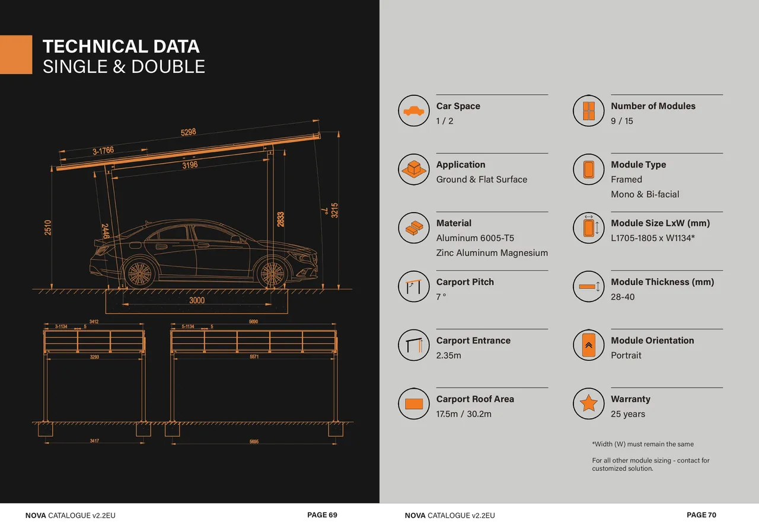Click the Page 69 footer label
Viewport: 759px width, 532px height.
(322, 515)
